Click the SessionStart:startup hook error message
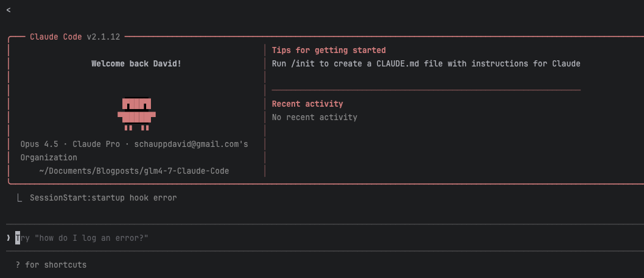The width and height of the screenshot is (644, 278). point(103,198)
